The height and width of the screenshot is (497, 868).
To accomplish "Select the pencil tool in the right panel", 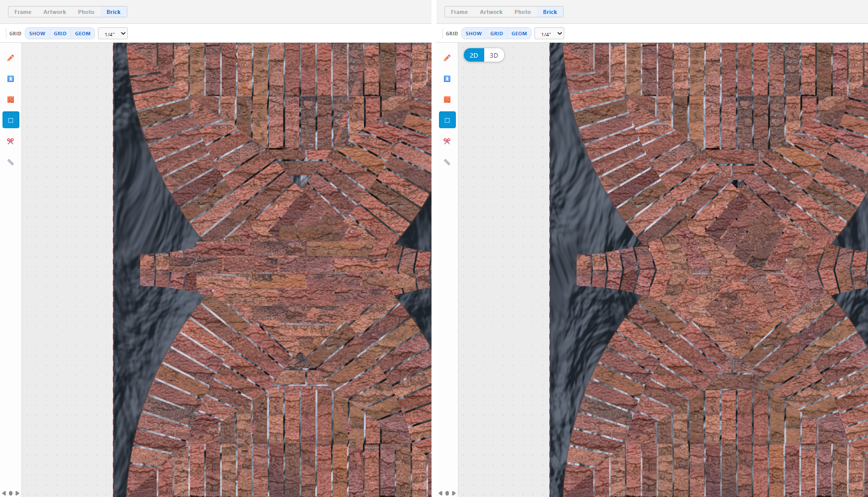I will pyautogui.click(x=447, y=58).
